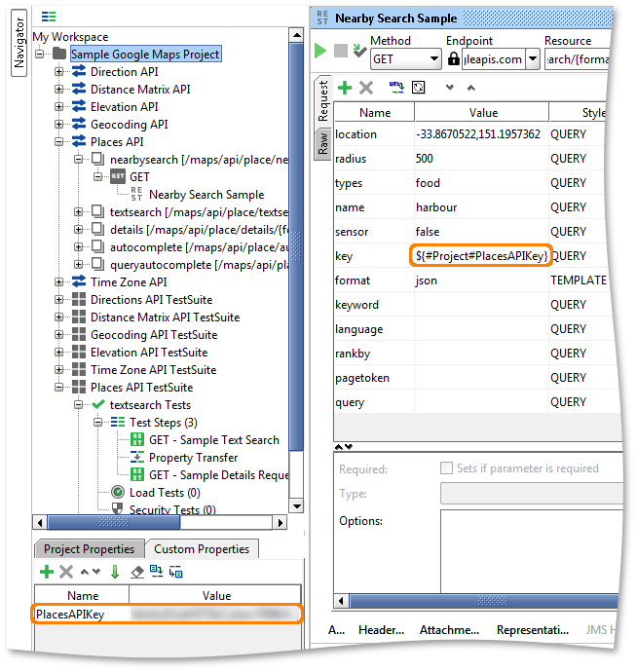Click load properties from file icon

[156, 572]
